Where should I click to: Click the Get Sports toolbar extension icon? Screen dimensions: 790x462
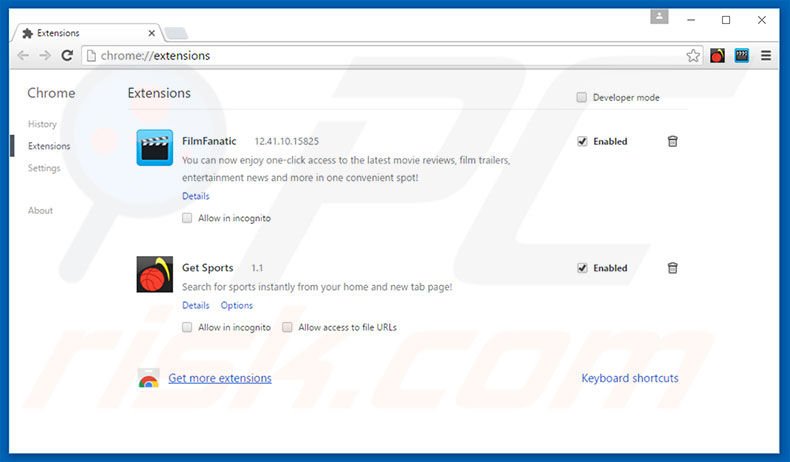click(x=717, y=55)
